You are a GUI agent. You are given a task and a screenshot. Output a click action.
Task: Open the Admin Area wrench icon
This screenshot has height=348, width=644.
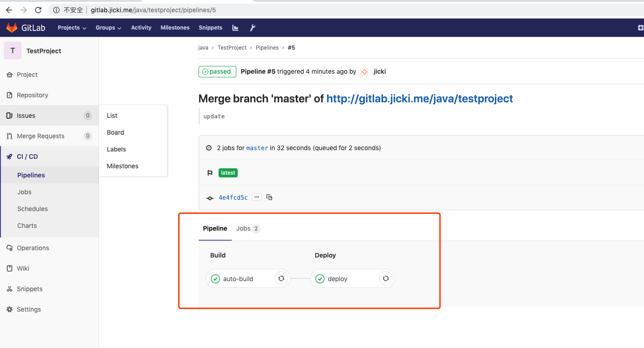[252, 27]
